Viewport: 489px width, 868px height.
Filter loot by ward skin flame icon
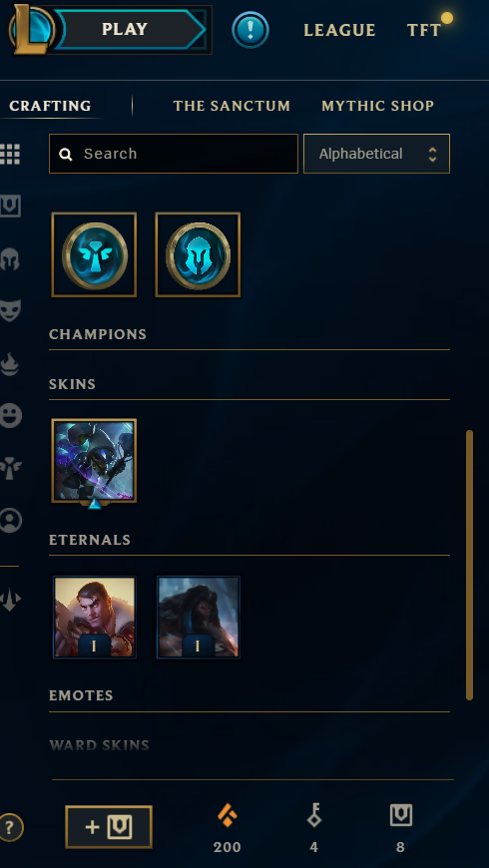pos(10,364)
